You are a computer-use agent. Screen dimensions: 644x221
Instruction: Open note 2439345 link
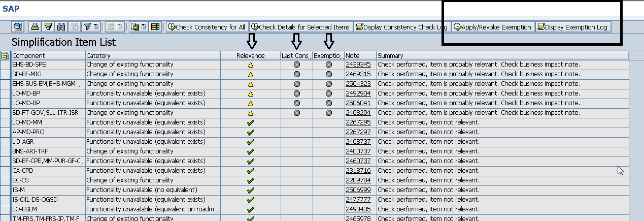(358, 65)
